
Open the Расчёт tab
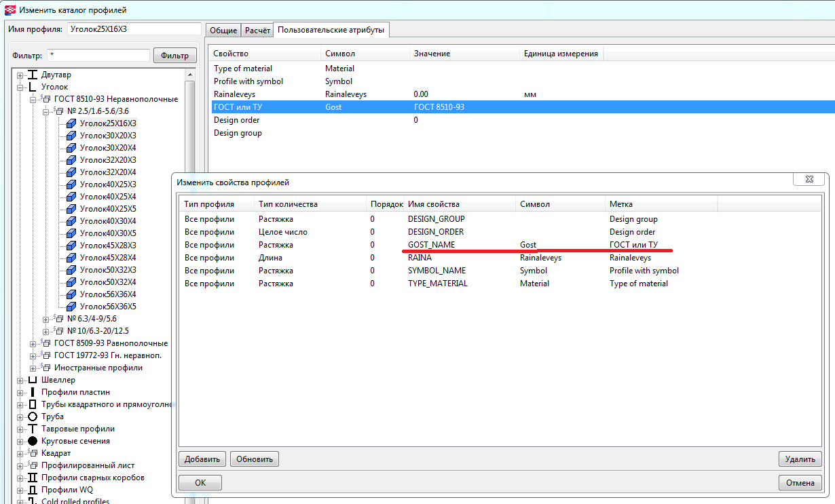click(x=257, y=31)
